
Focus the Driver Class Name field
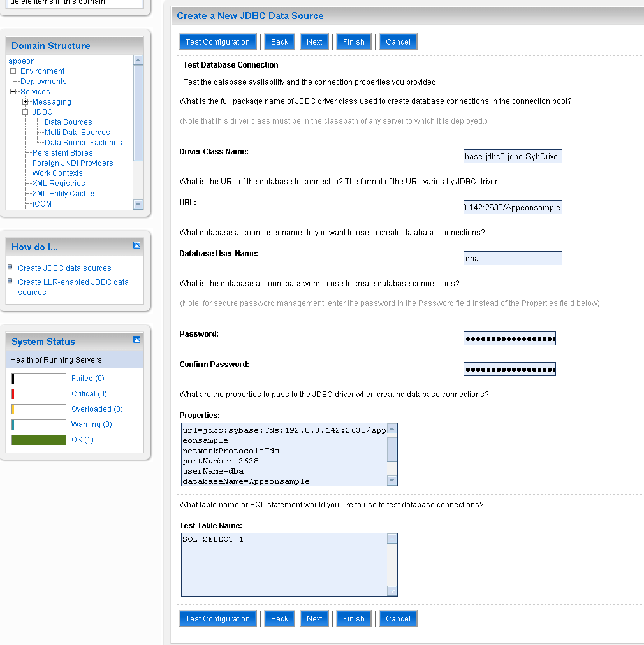point(513,157)
